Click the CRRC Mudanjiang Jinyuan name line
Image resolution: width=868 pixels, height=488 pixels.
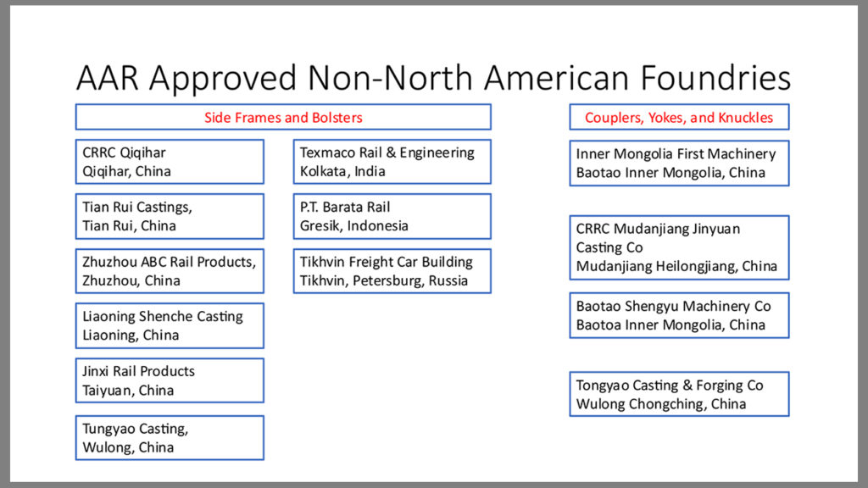coord(659,229)
